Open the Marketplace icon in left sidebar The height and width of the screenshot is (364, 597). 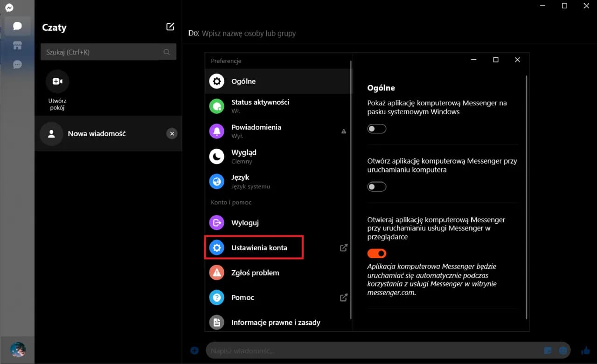(17, 45)
